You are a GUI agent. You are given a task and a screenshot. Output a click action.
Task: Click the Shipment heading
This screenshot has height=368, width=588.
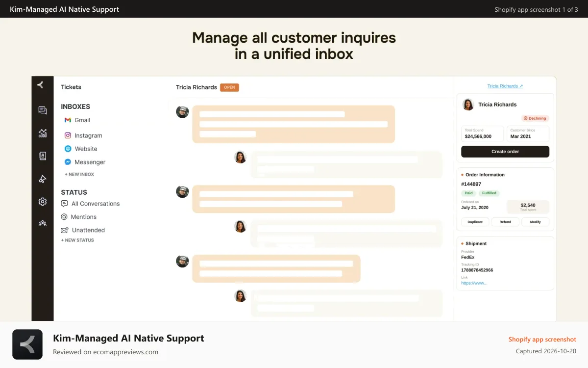(x=476, y=243)
